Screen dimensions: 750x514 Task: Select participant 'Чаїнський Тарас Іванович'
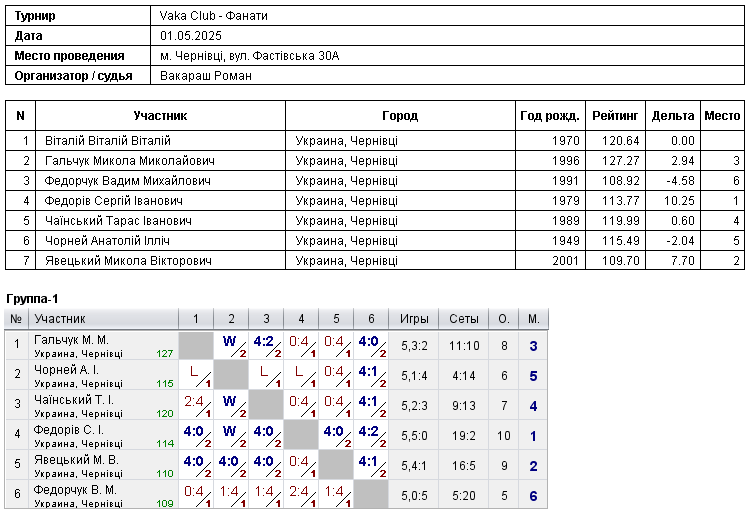(x=118, y=221)
